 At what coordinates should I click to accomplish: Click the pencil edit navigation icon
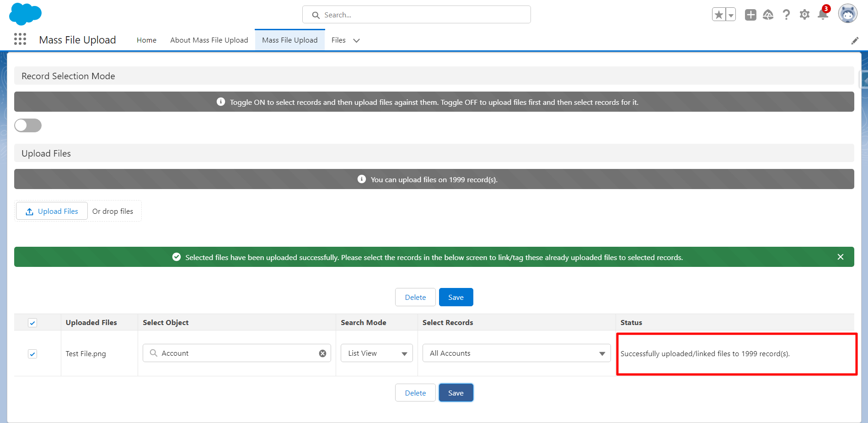point(855,41)
